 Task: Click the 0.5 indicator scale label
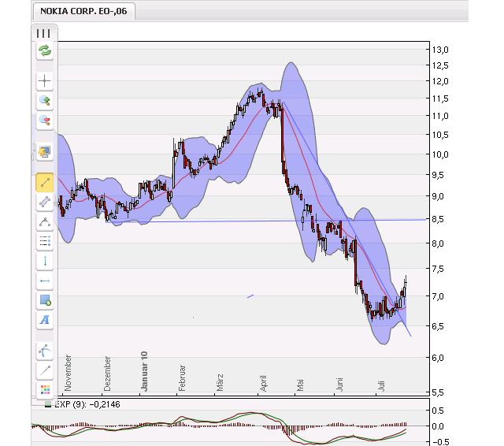(438, 411)
